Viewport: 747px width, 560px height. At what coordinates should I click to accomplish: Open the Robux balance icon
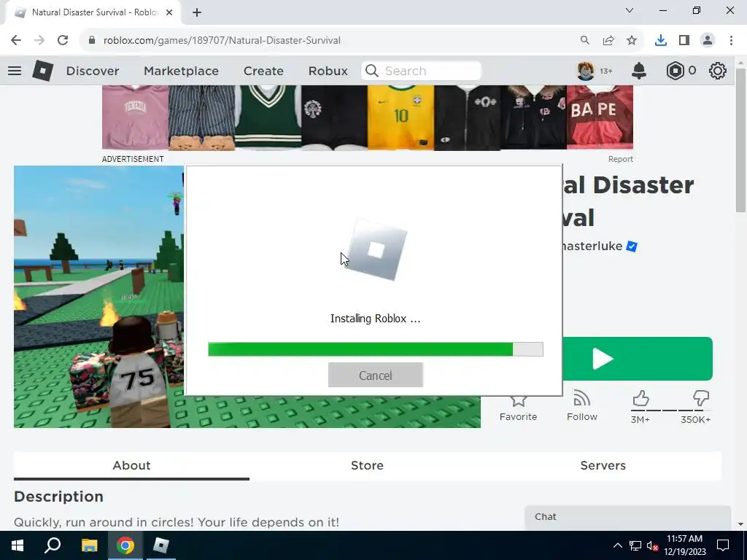point(675,71)
